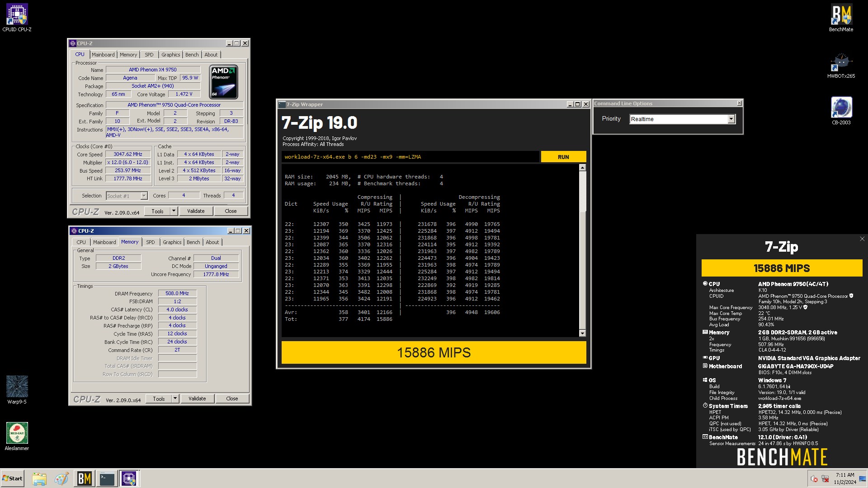Click the clock in system tray
Screen dimensions: 868x488
(844, 479)
